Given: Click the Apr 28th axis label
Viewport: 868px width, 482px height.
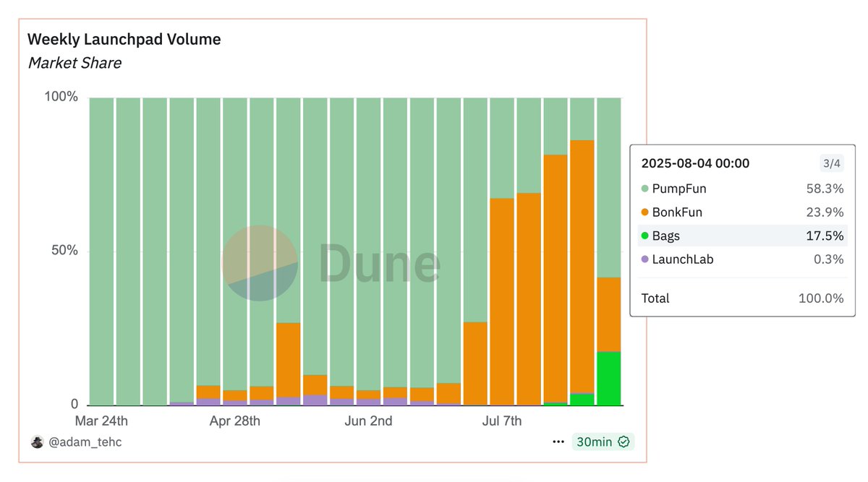Looking at the screenshot, I should coord(235,421).
